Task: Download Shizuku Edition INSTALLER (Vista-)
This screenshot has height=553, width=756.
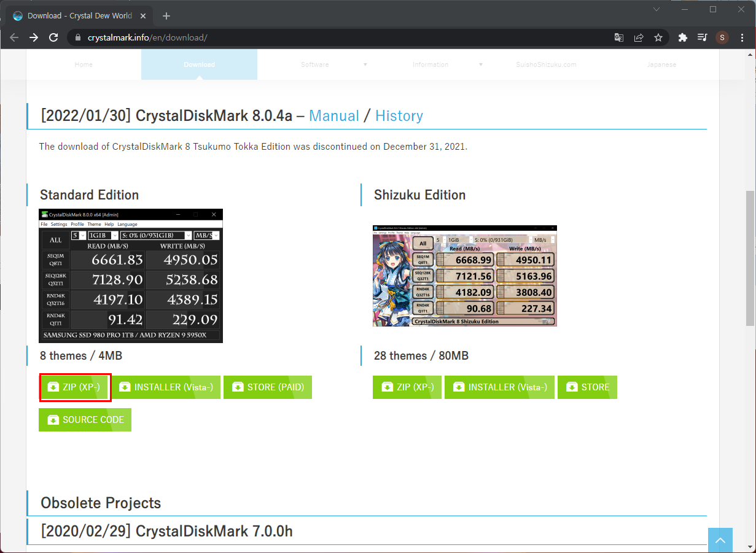Action: pyautogui.click(x=500, y=387)
